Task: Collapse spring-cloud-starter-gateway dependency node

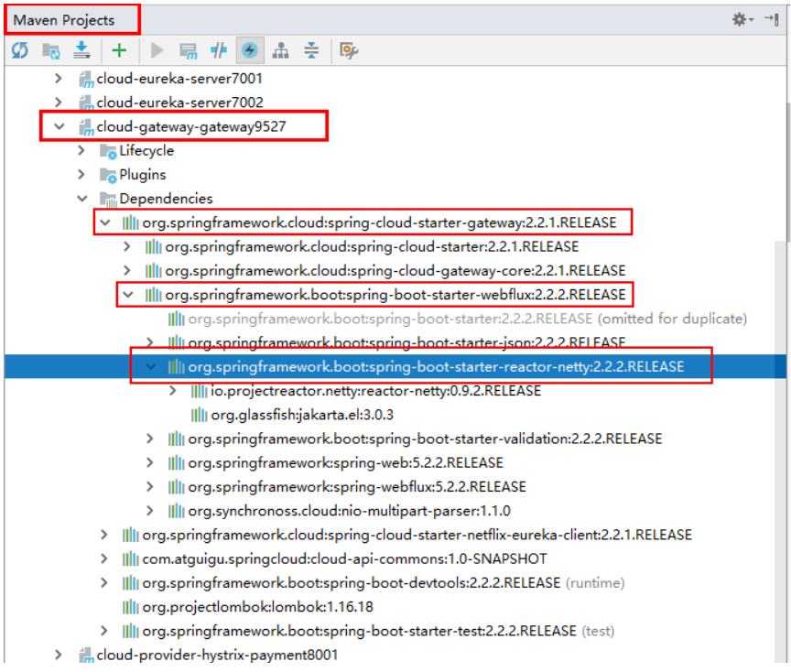Action: (105, 222)
